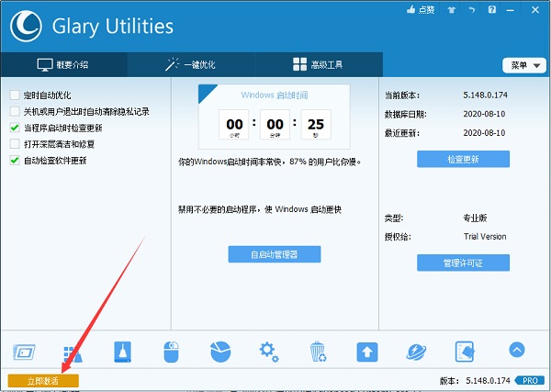
Task: Open the tracks eraser notebook icon
Action: click(x=465, y=352)
